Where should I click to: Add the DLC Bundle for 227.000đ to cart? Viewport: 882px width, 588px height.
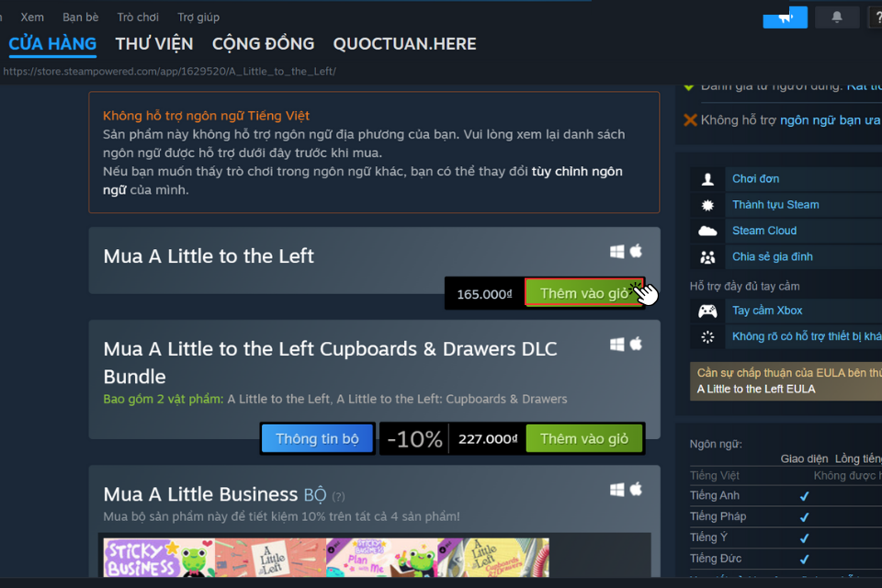(x=584, y=439)
